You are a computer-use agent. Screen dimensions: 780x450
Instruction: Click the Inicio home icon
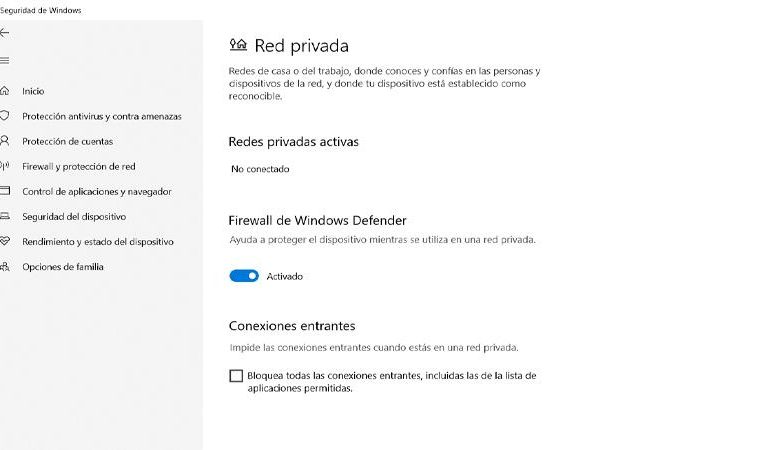pos(5,91)
